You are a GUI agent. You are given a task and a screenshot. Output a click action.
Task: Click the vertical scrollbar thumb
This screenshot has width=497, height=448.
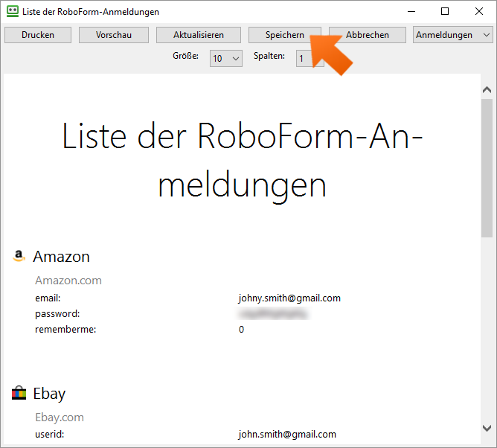487,168
